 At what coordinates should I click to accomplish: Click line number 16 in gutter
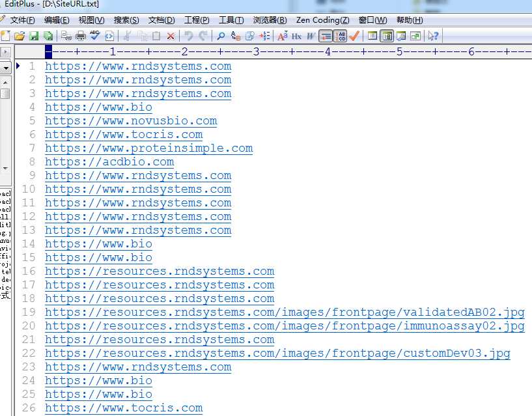tap(29, 271)
